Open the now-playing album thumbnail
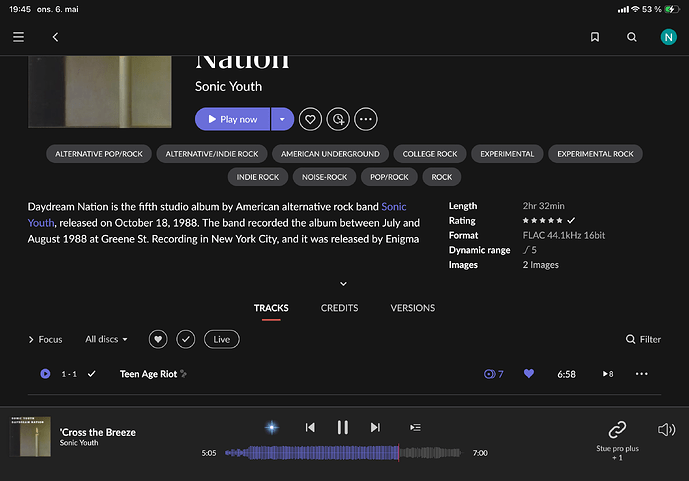 [30, 437]
